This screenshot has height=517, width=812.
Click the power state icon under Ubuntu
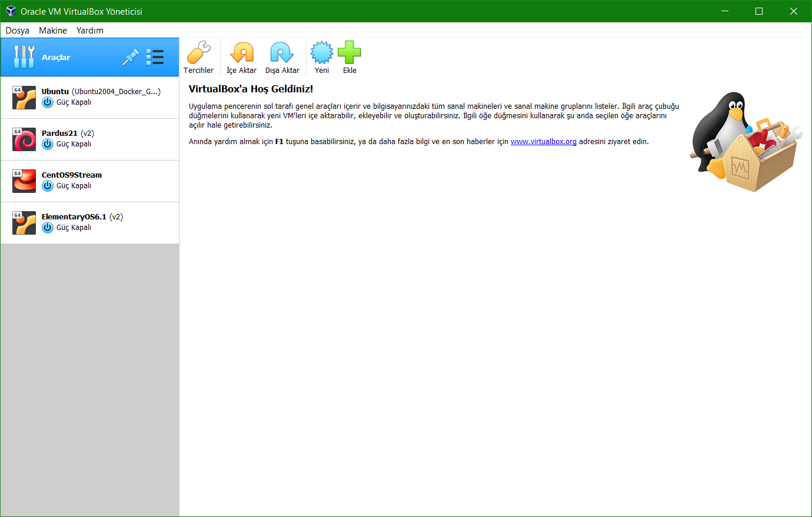[x=48, y=102]
